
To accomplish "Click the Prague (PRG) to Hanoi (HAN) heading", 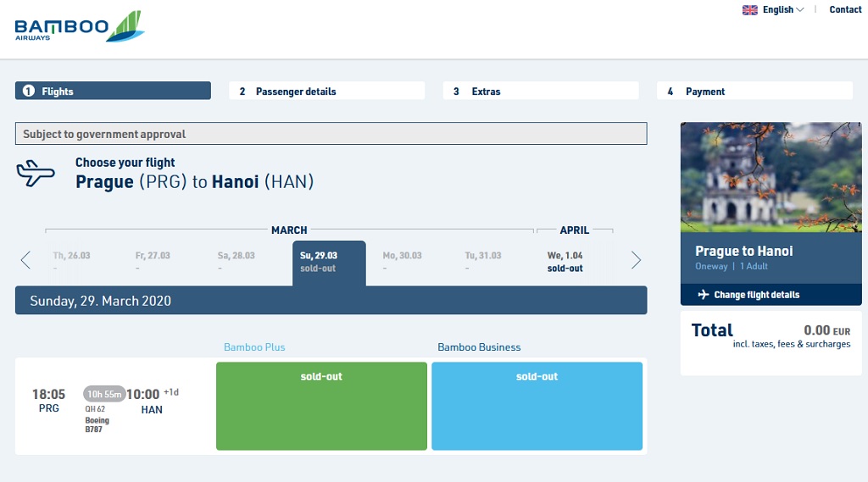I will tap(194, 181).
